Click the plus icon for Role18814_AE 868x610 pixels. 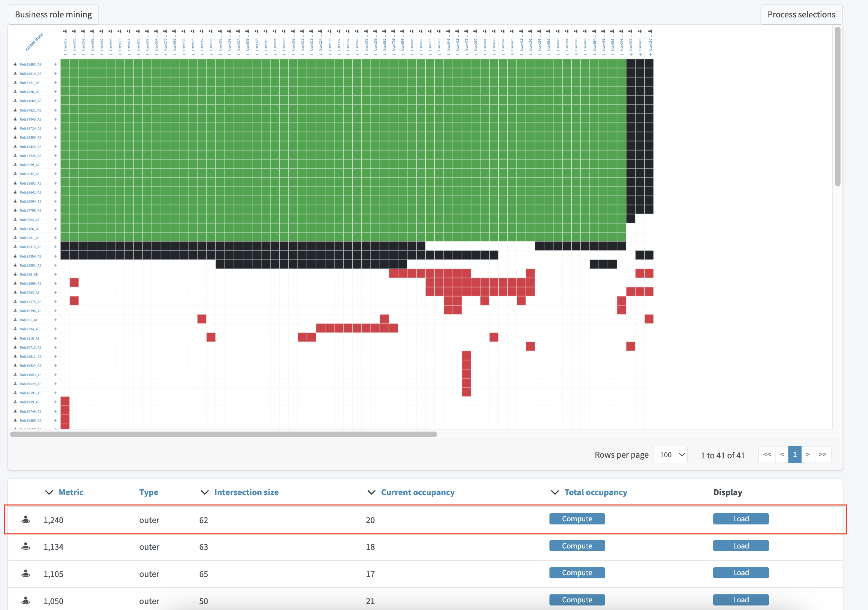pos(56,74)
